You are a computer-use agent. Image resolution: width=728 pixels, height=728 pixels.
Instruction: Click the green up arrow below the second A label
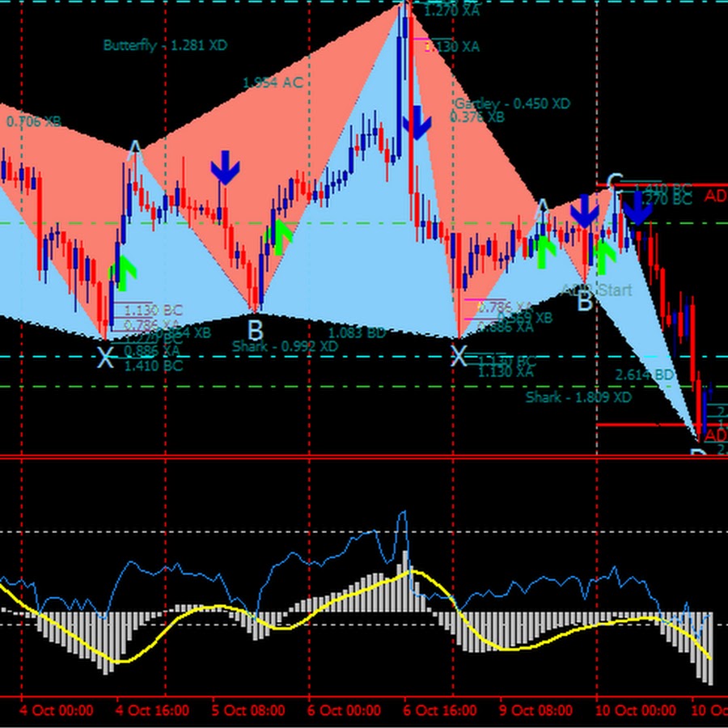(x=545, y=251)
